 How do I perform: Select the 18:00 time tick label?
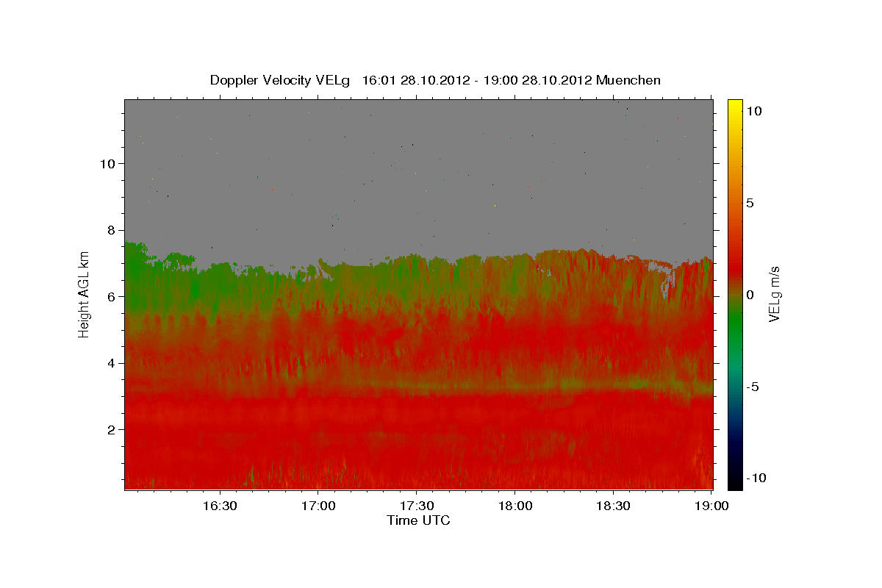tap(515, 506)
